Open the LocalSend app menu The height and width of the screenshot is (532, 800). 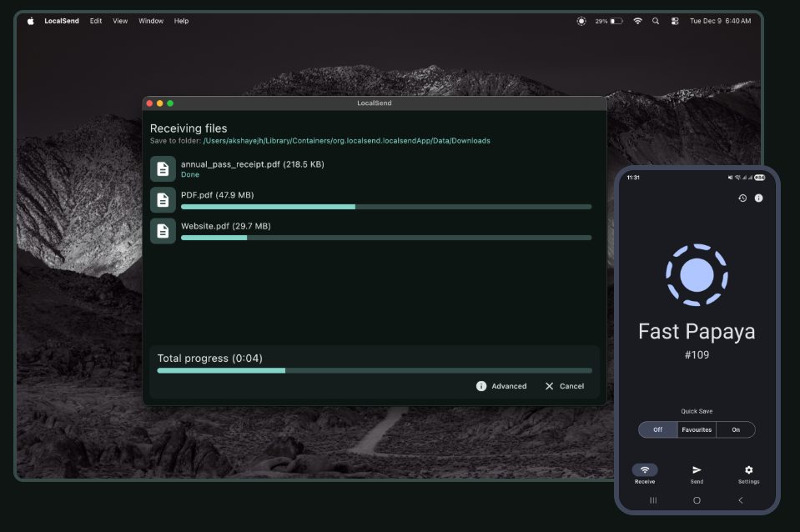coord(61,21)
